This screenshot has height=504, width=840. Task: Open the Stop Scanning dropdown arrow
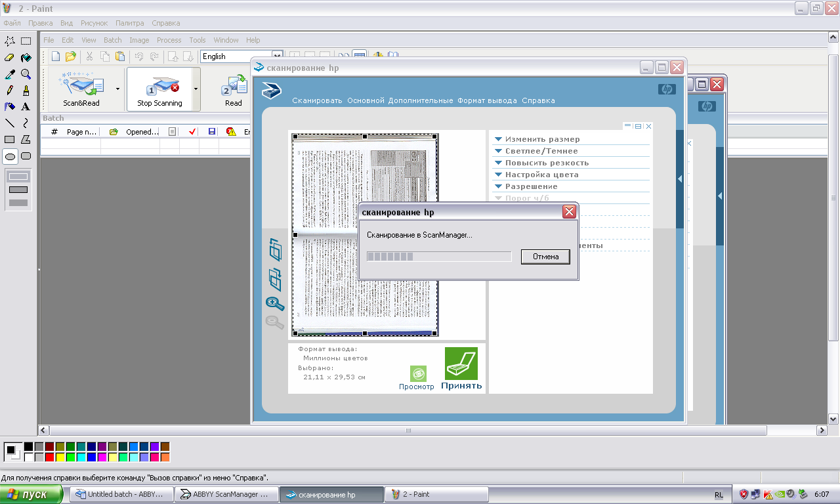click(x=196, y=89)
